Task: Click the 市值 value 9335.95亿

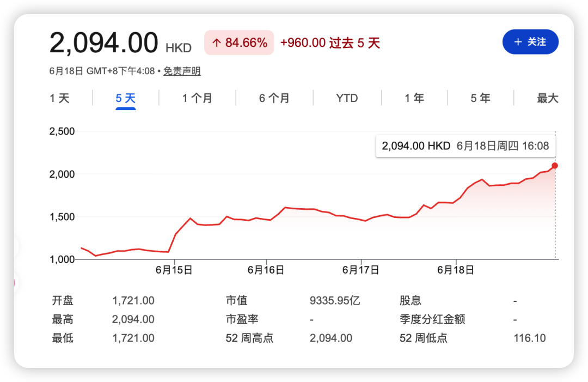Action: coord(335,301)
